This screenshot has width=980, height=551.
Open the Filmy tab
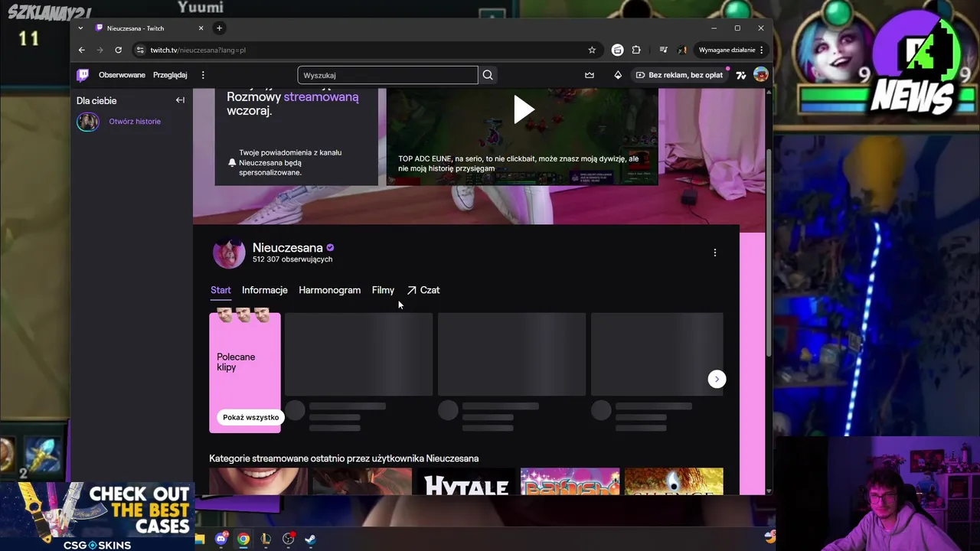(383, 290)
